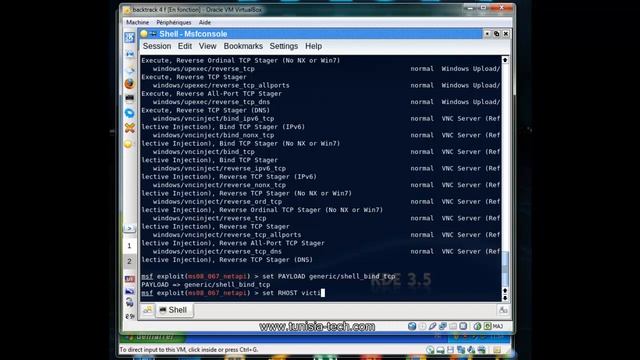640x360 pixels.
Task: Click outer VirtualBox floppy status icon
Action: coord(450,350)
